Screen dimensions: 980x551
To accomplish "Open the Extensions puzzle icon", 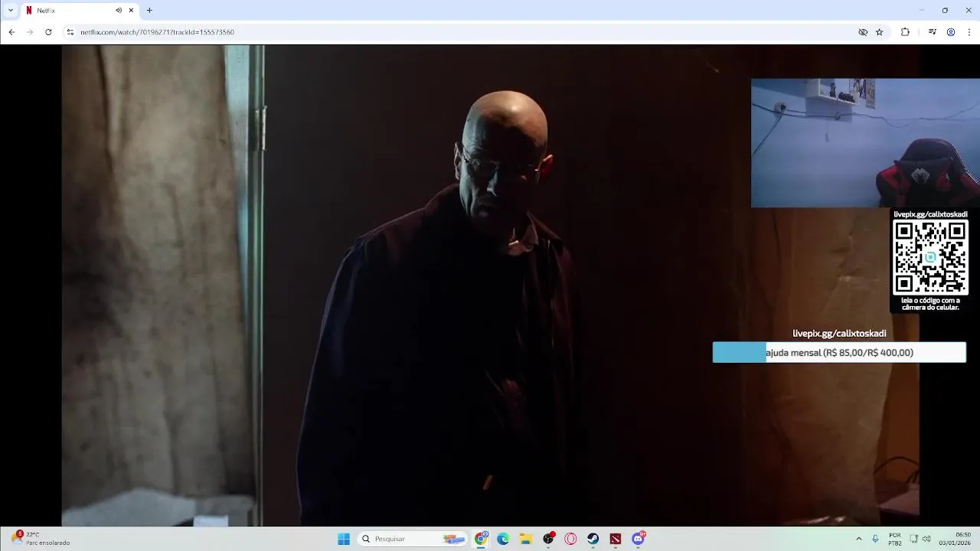I will pos(905,32).
